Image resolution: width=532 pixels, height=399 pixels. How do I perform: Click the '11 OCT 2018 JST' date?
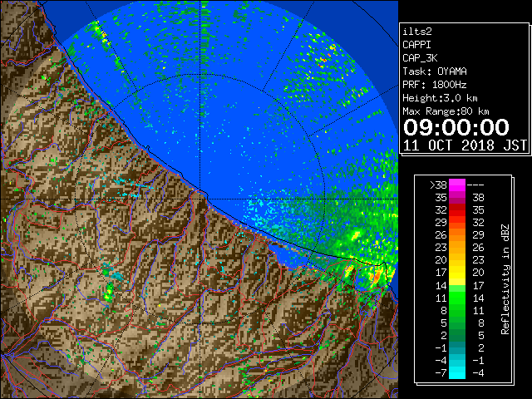pos(465,145)
